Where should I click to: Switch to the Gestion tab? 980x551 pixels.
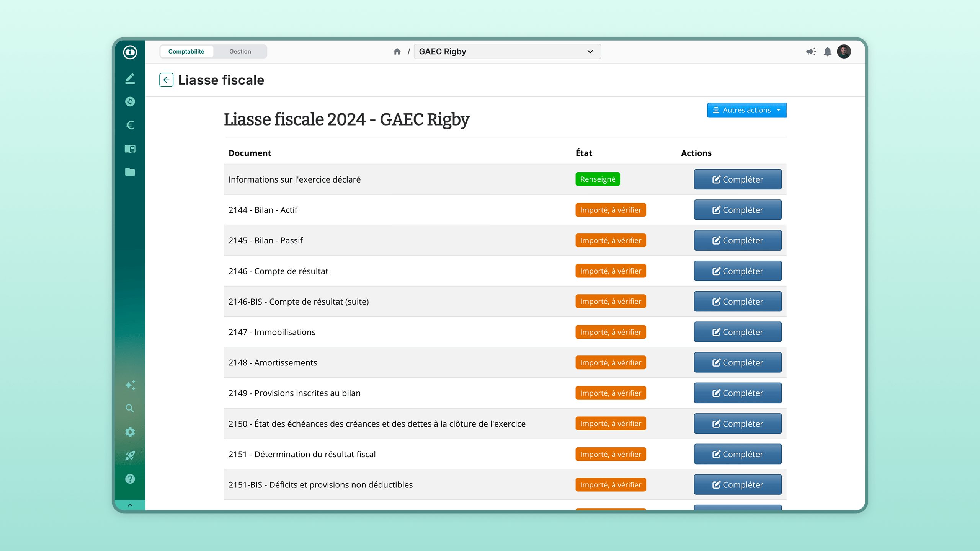pyautogui.click(x=240, y=52)
